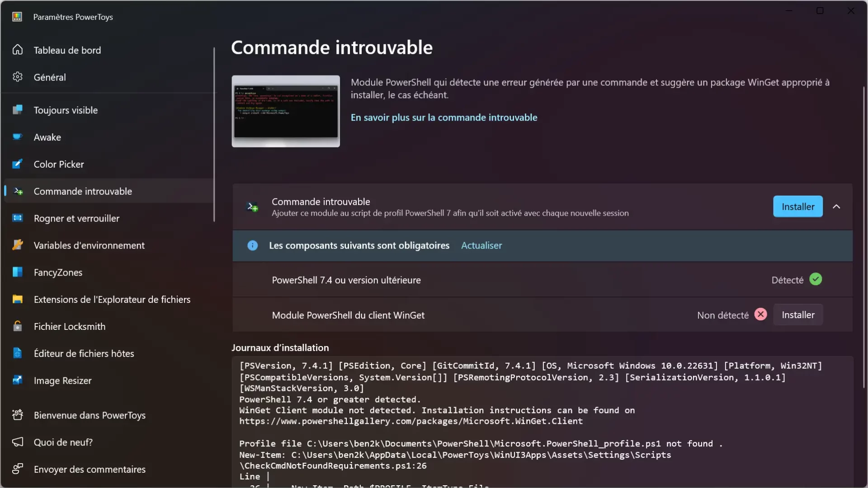868x488 pixels.
Task: Click the Image Resizer tool icon
Action: [x=17, y=380]
